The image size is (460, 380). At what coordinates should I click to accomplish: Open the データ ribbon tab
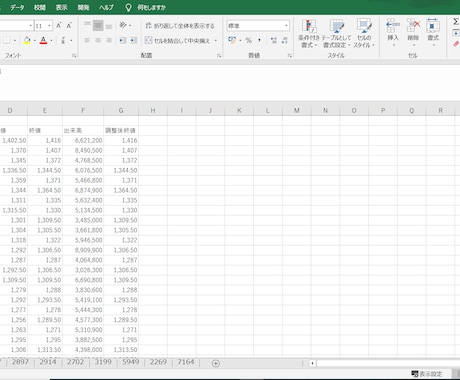(x=17, y=7)
